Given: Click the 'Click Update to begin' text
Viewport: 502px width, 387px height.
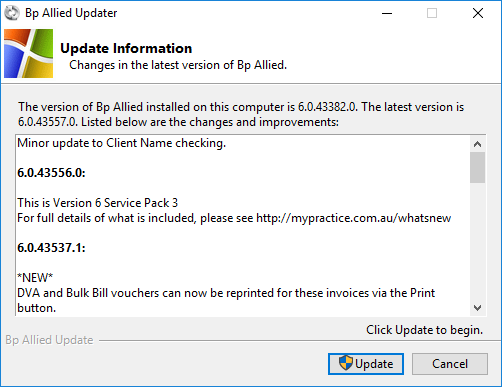Looking at the screenshot, I should point(424,330).
